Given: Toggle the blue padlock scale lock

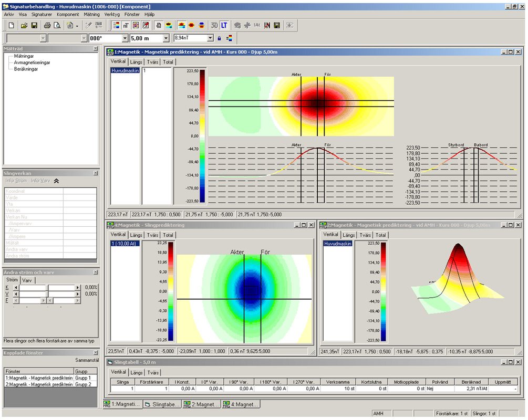Looking at the screenshot, I should click(219, 38).
